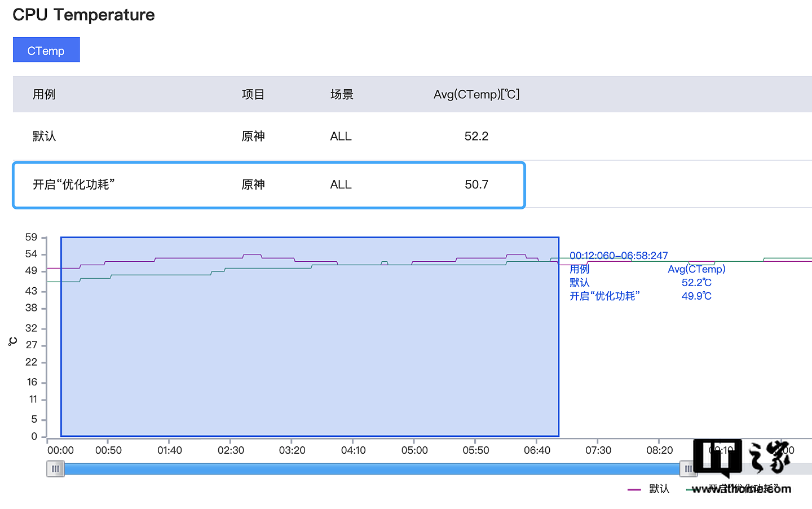This screenshot has width=812, height=509.
Task: Select the 默认 row in the table
Action: pos(412,136)
